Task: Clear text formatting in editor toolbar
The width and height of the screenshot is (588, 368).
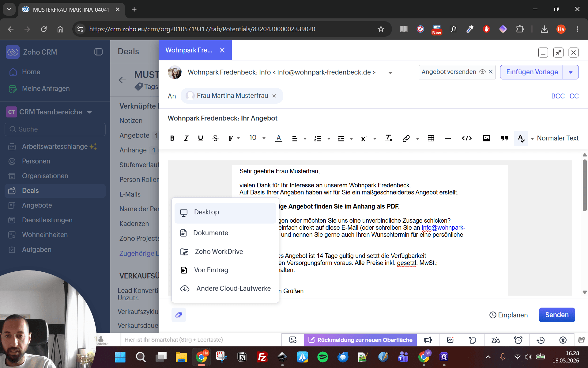Action: [389, 138]
